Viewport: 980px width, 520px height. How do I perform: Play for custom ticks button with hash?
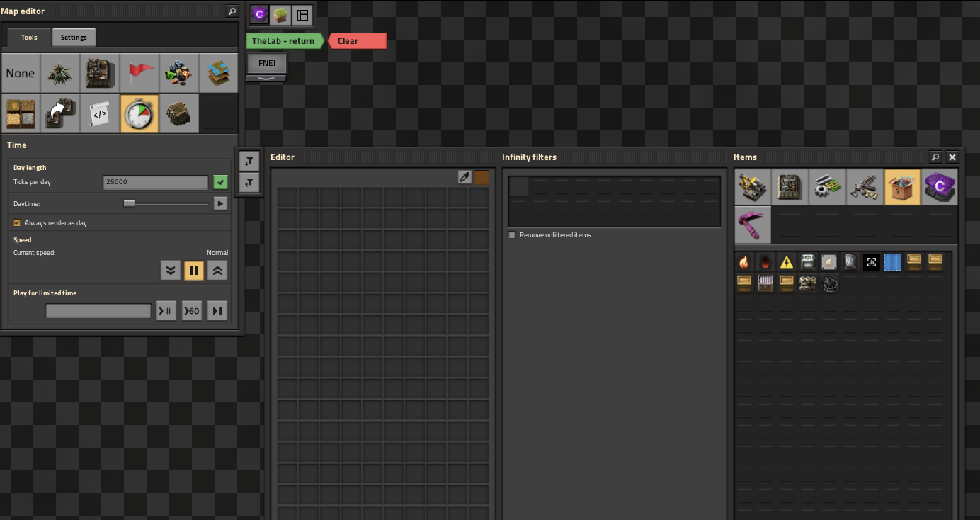166,311
